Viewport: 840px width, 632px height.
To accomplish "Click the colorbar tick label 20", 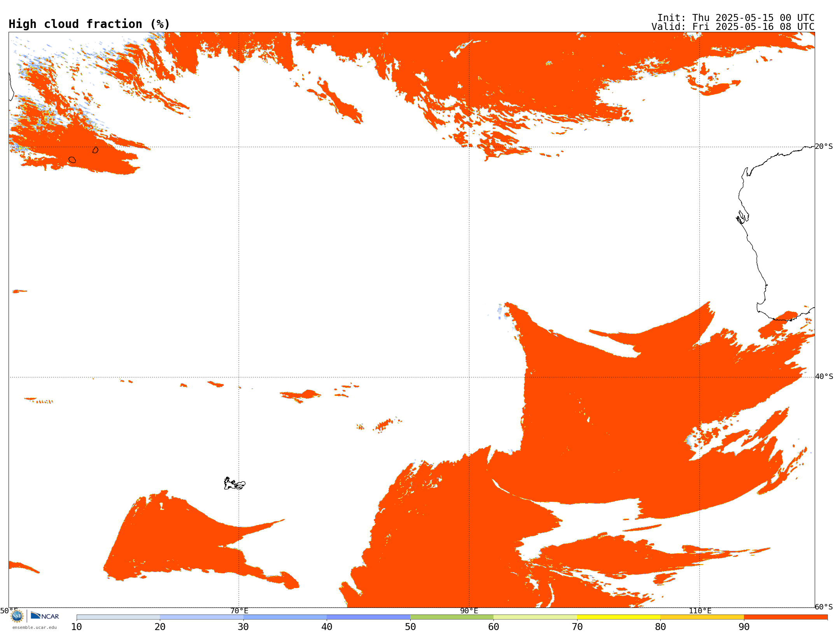I will (160, 627).
